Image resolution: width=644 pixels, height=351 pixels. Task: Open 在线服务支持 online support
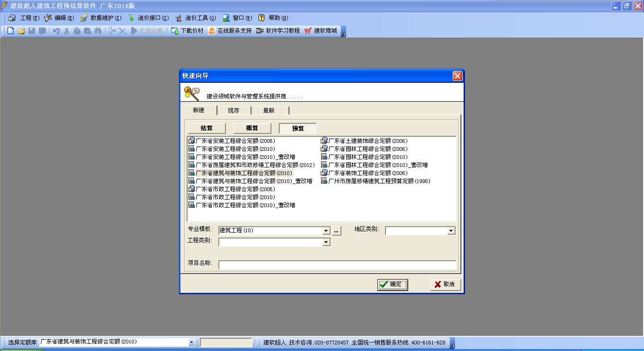point(230,31)
